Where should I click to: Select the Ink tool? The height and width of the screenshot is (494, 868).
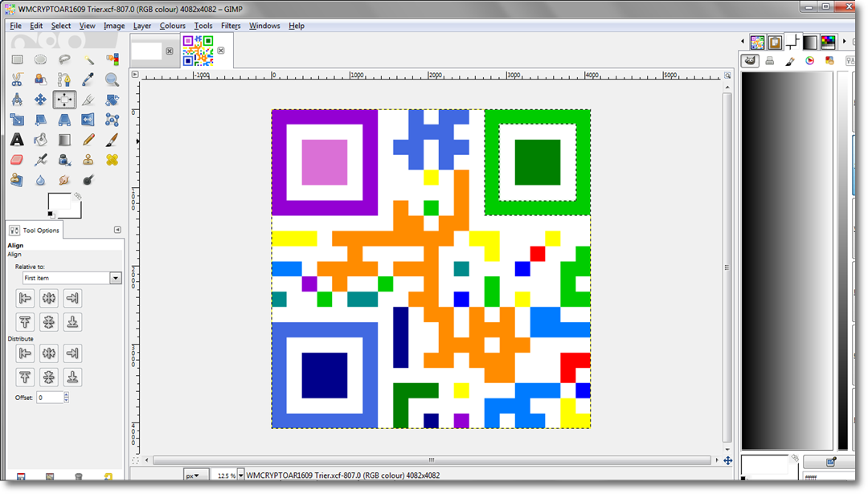click(64, 160)
